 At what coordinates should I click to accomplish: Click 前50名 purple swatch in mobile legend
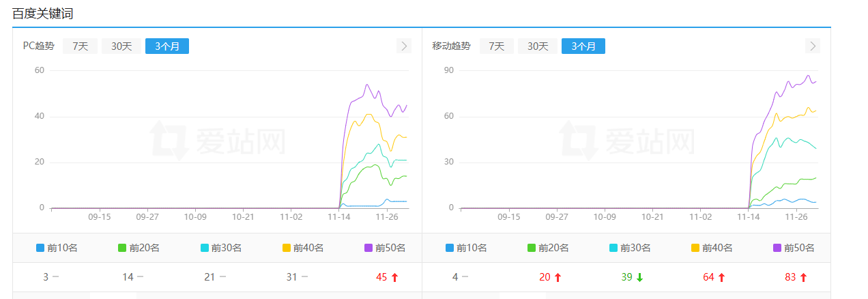[778, 248]
